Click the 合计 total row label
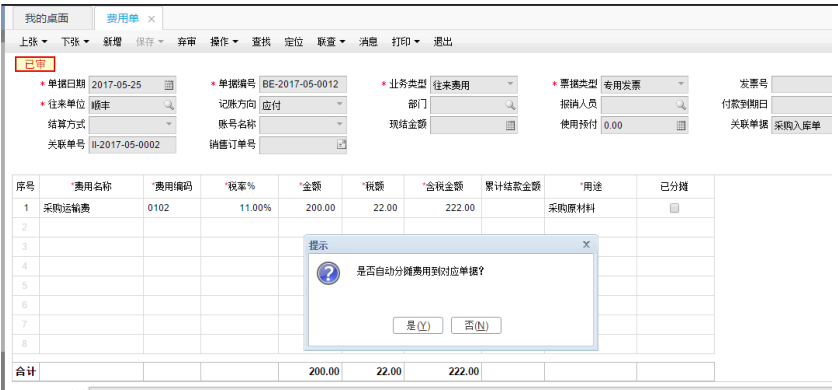 (26, 372)
